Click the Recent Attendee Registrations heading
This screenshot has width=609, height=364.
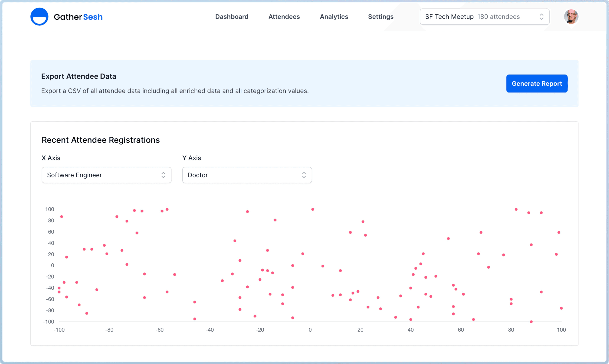(101, 140)
